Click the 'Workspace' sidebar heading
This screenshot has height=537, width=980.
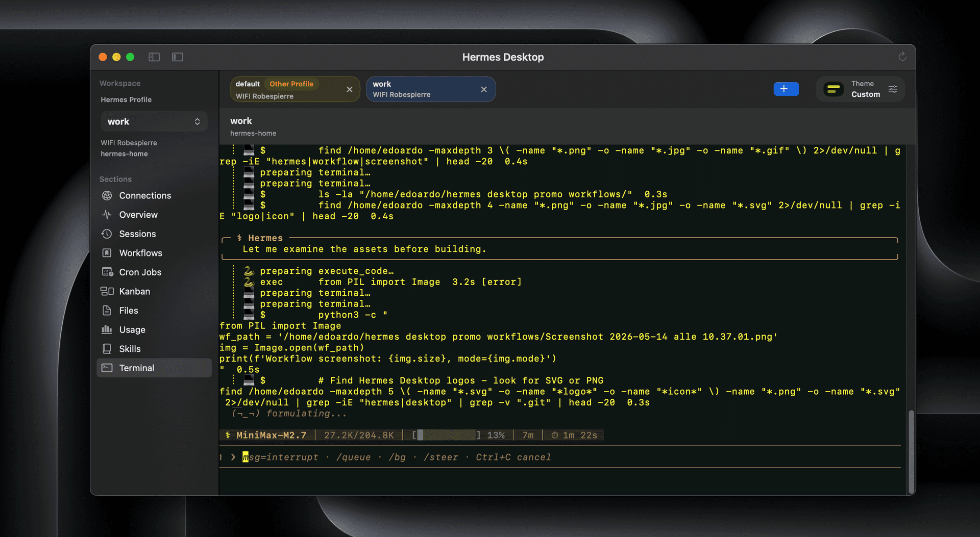tap(120, 83)
